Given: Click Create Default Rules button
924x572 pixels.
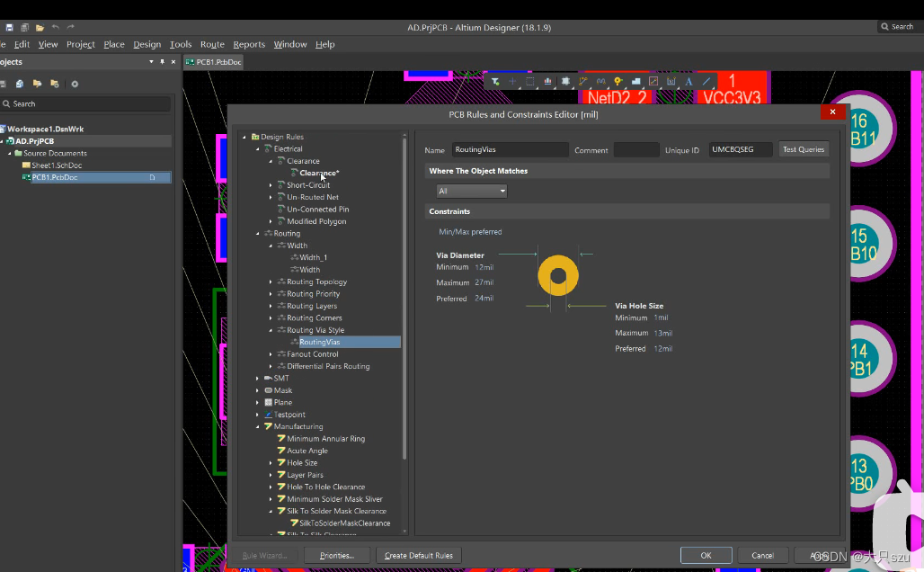Looking at the screenshot, I should coord(418,556).
